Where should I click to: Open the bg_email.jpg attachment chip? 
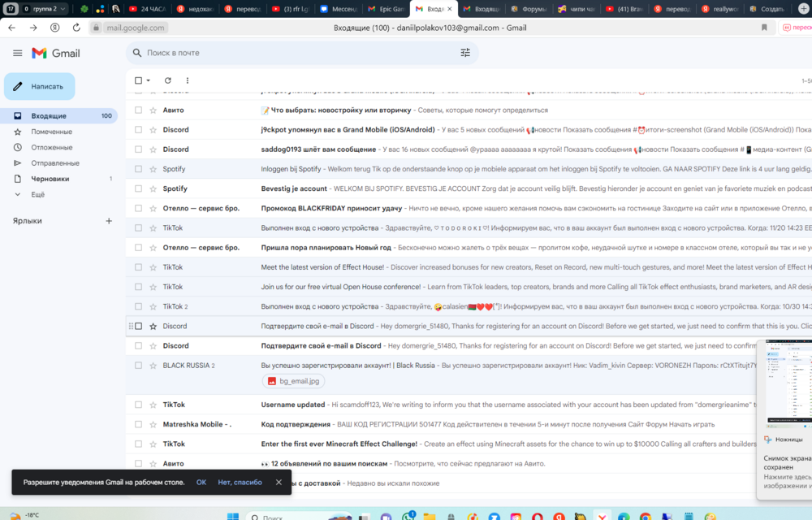(294, 381)
